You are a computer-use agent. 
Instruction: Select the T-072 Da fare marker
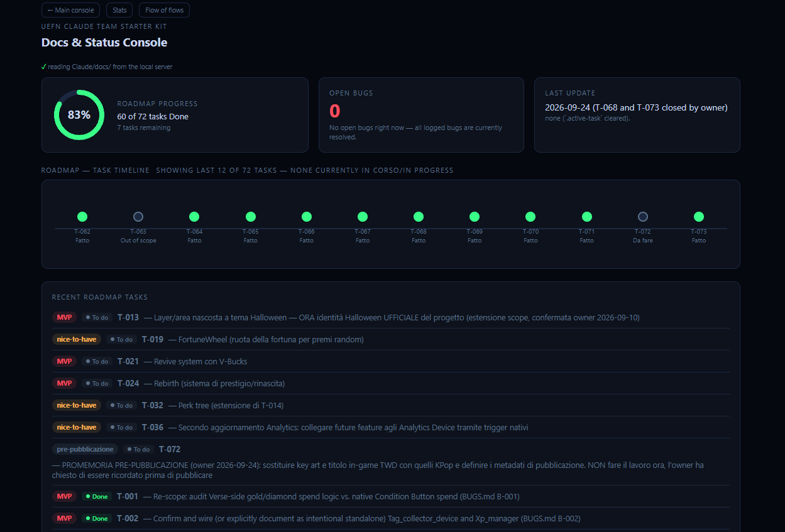[643, 217]
